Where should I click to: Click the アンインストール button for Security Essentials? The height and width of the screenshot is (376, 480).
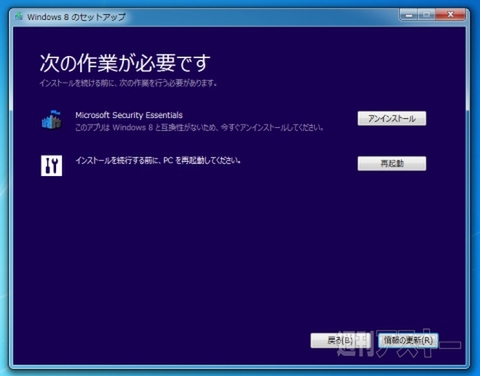(392, 118)
